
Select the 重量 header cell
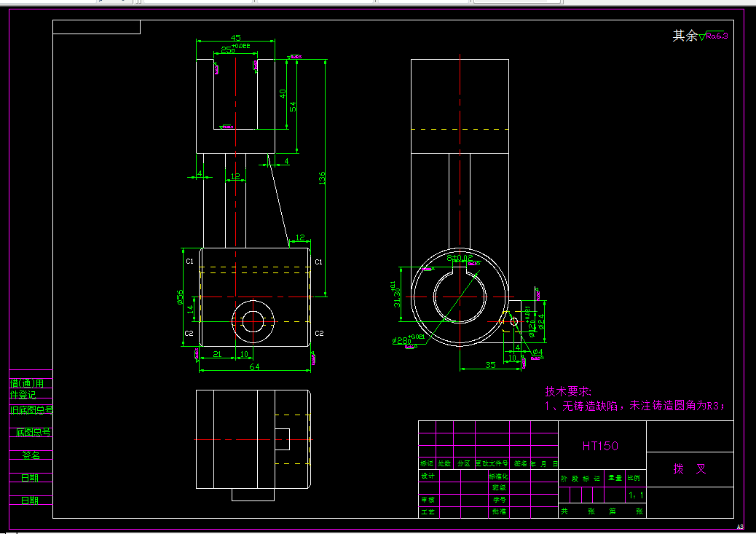[x=615, y=478]
